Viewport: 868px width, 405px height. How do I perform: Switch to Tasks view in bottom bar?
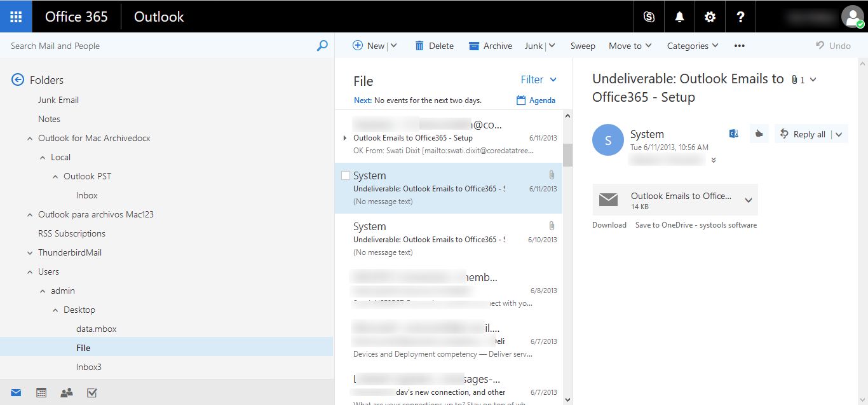(92, 392)
